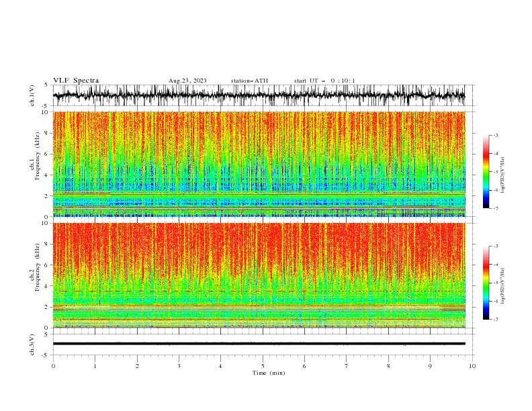This screenshot has width=532, height=411.
Task: Click the ch.1 colorbar log(PSD) label
Action: [x=503, y=175]
